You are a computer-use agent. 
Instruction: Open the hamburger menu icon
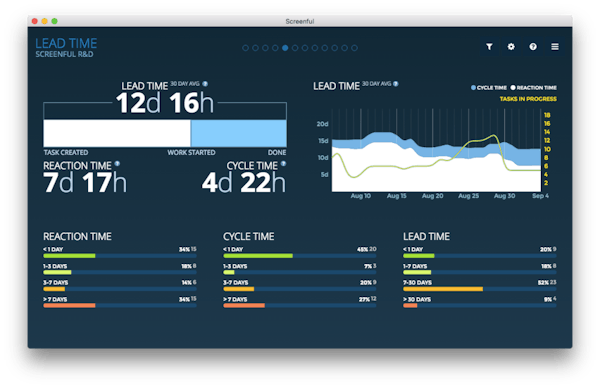click(x=555, y=47)
